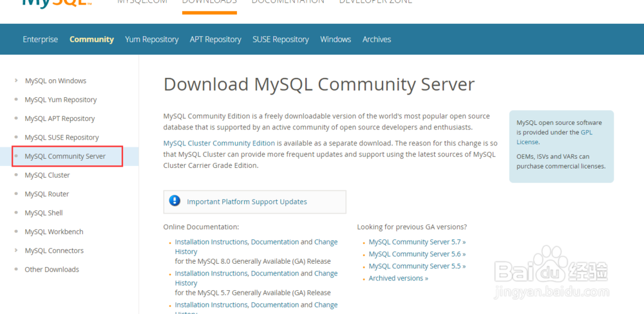
Task: Open Important Platform Support Updates link
Action: (247, 201)
